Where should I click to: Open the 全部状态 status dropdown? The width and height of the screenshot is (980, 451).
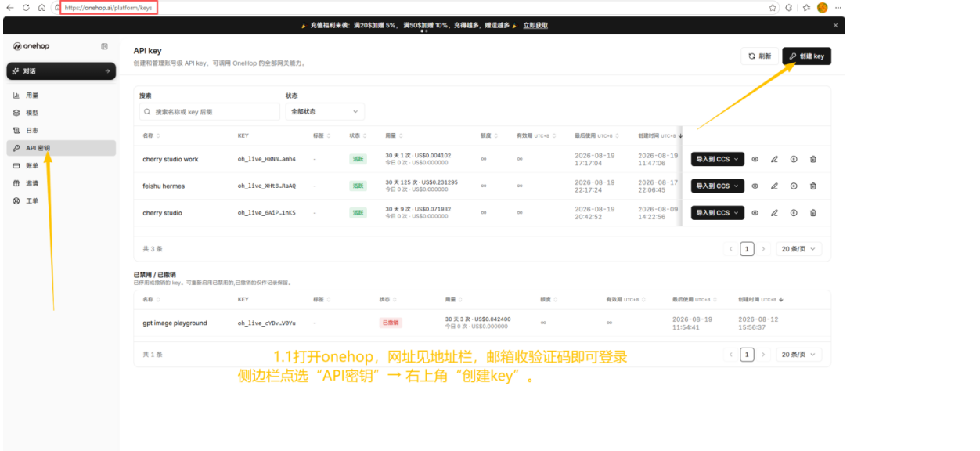click(x=325, y=112)
